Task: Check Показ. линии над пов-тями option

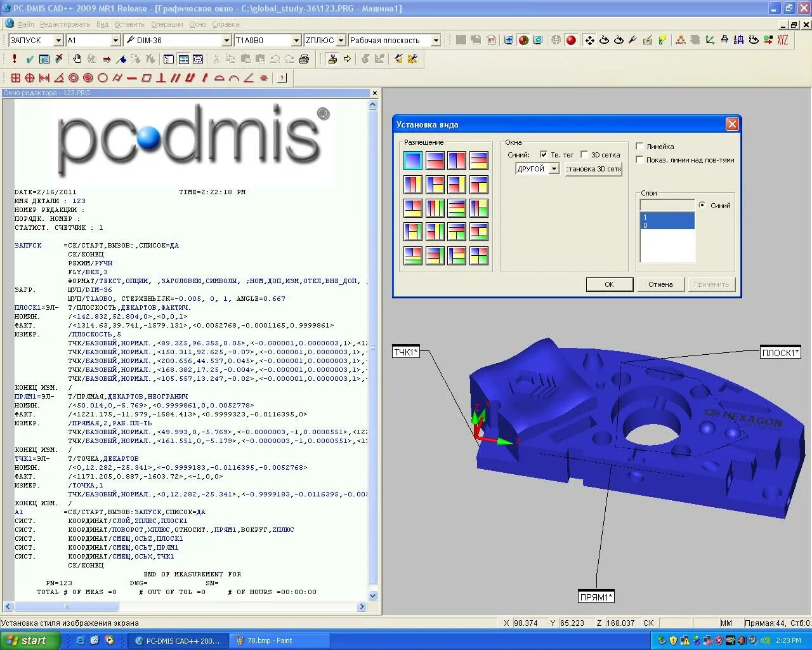Action: tap(639, 160)
